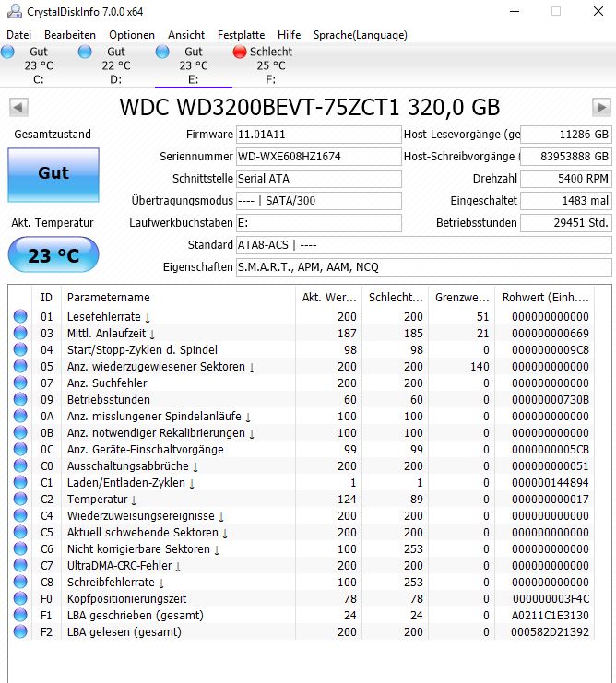
Task: Click status icon of Ausschaltungsabbrüche row
Action: point(20,465)
